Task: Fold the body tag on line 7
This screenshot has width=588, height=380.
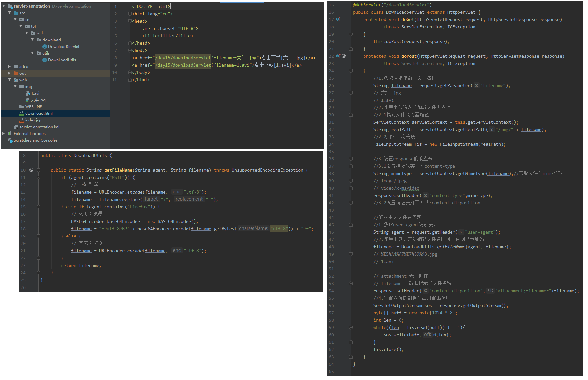Action: click(x=130, y=50)
